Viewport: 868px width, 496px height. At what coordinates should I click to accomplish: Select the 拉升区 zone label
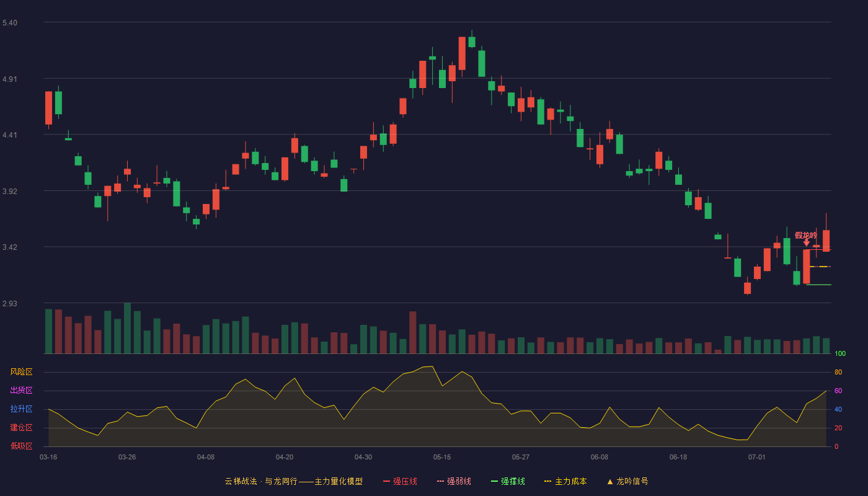point(21,409)
